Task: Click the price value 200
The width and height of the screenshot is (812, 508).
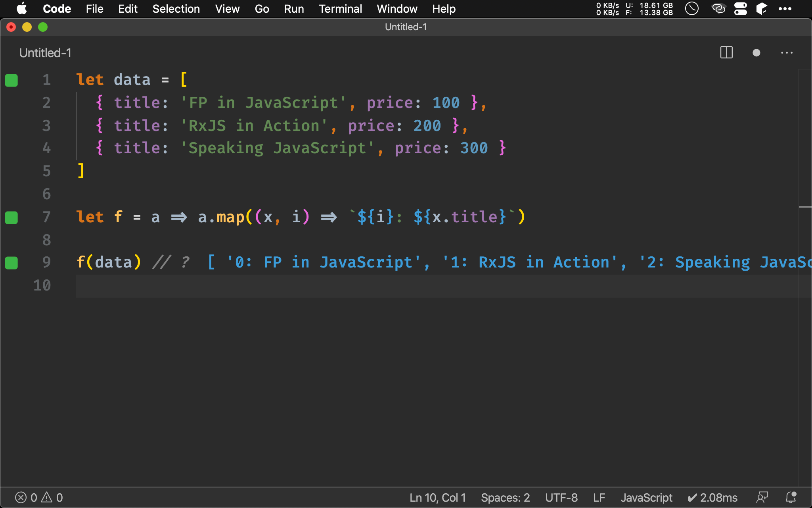Action: point(427,126)
